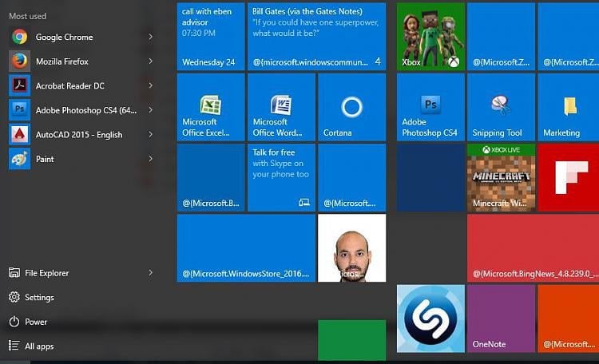This screenshot has height=364, width=599.
Task: Click the Cortana tile
Action: pos(351,107)
